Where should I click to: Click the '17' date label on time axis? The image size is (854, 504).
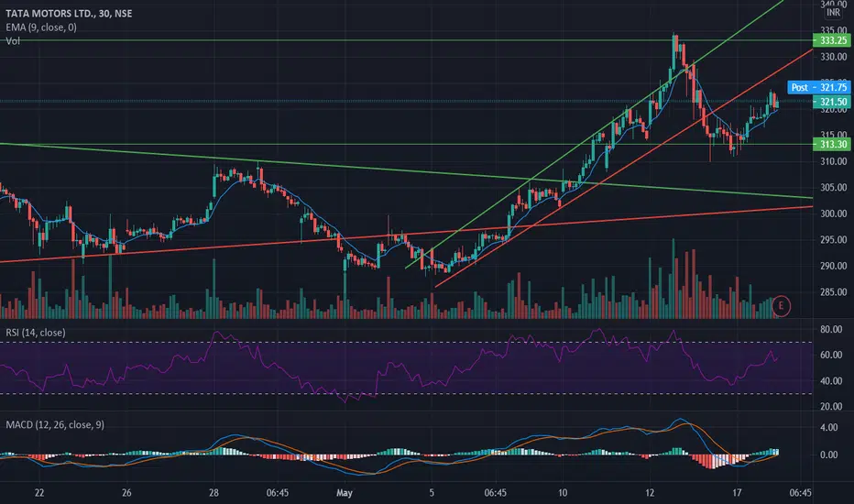click(x=737, y=493)
